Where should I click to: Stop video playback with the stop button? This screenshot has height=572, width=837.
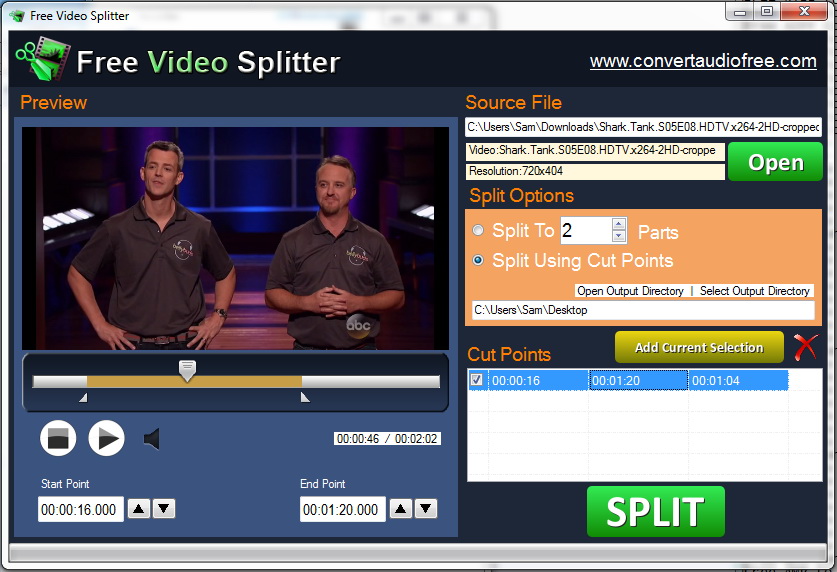coord(58,438)
